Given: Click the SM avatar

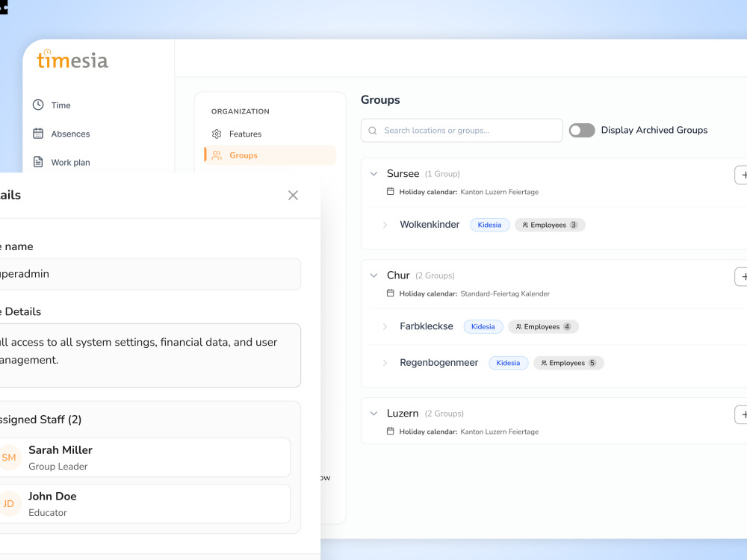Looking at the screenshot, I should [10, 458].
